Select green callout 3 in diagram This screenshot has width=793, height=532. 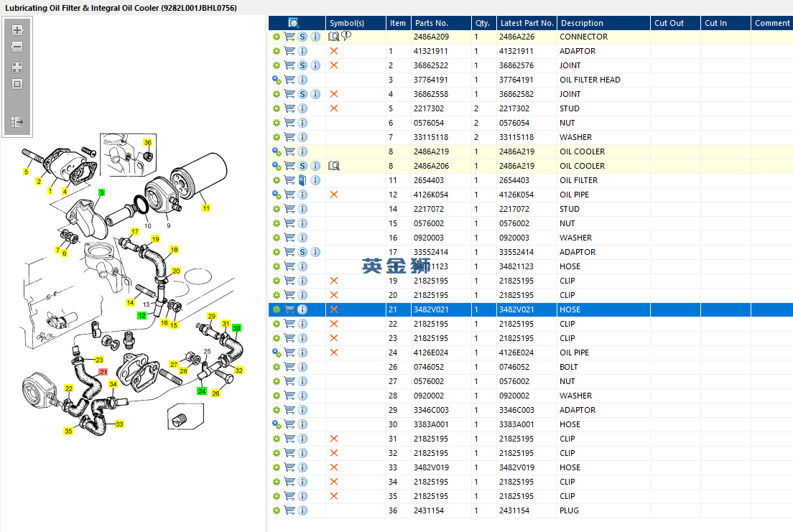pyautogui.click(x=102, y=192)
